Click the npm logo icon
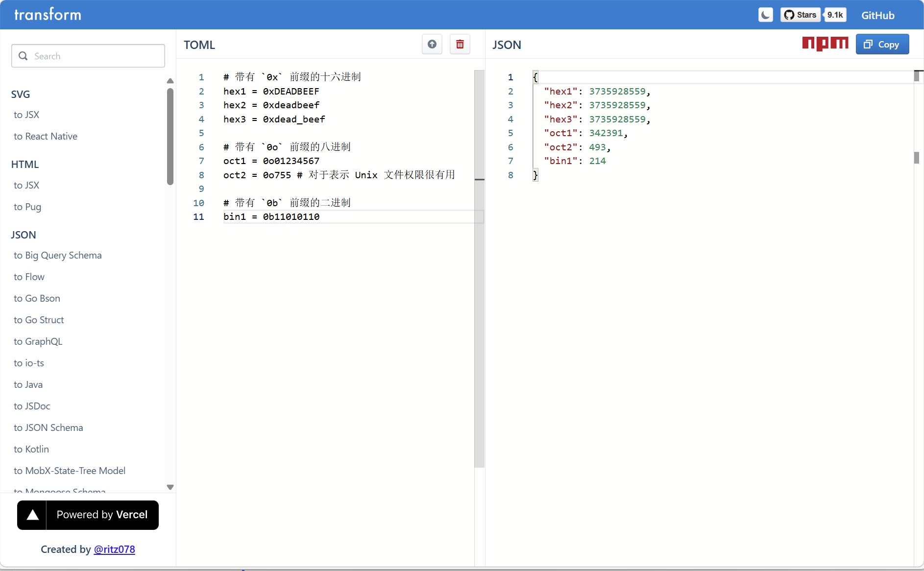Screen dimensions: 924x571 [x=825, y=44]
